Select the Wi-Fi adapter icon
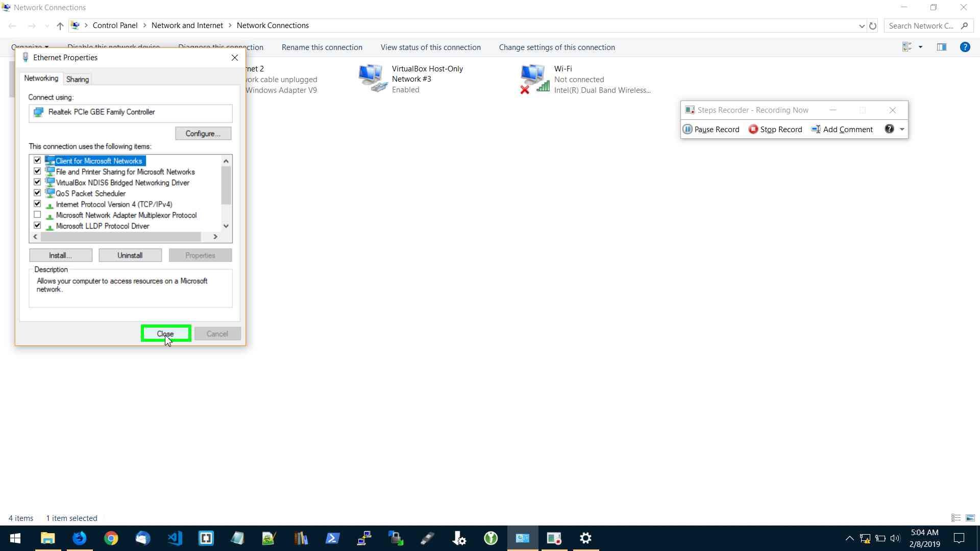This screenshot has width=980, height=551. pyautogui.click(x=534, y=79)
